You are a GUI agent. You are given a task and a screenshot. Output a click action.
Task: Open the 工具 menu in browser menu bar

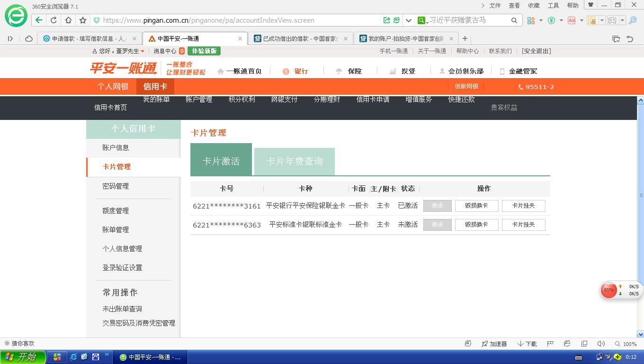[x=553, y=5]
